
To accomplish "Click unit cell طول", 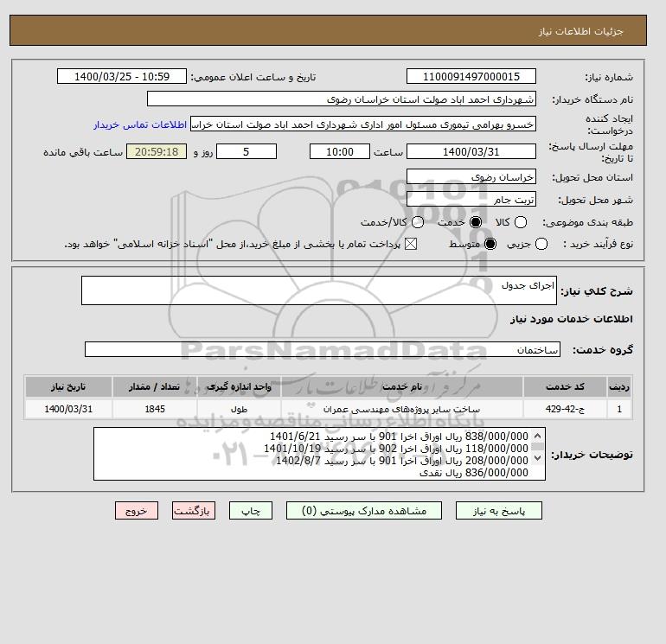I will [x=239, y=409].
